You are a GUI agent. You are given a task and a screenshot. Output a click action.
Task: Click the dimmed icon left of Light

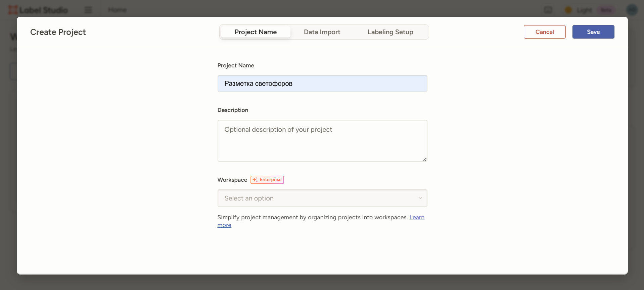548,10
